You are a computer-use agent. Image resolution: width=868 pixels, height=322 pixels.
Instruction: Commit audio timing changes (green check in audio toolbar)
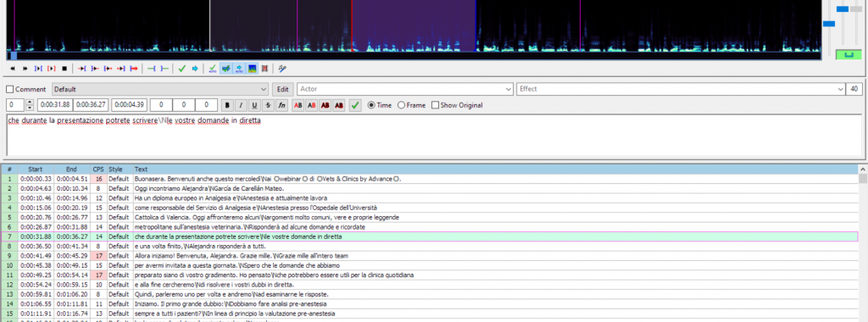pyautogui.click(x=181, y=69)
